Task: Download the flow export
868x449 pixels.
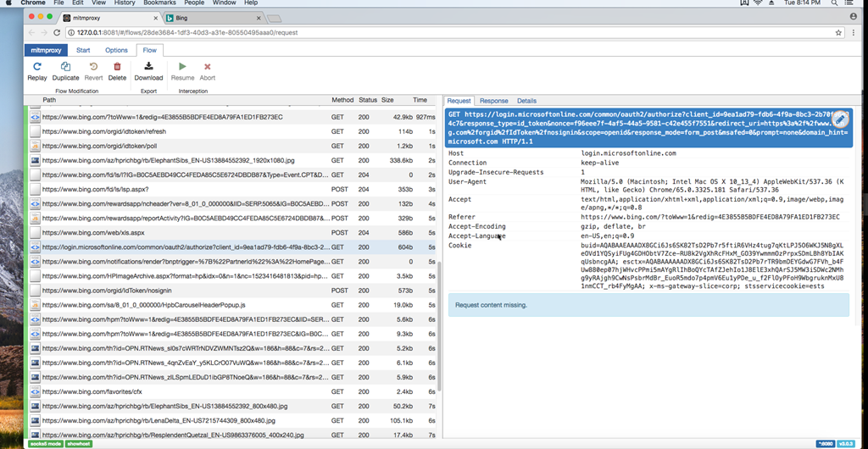Action: coord(148,72)
